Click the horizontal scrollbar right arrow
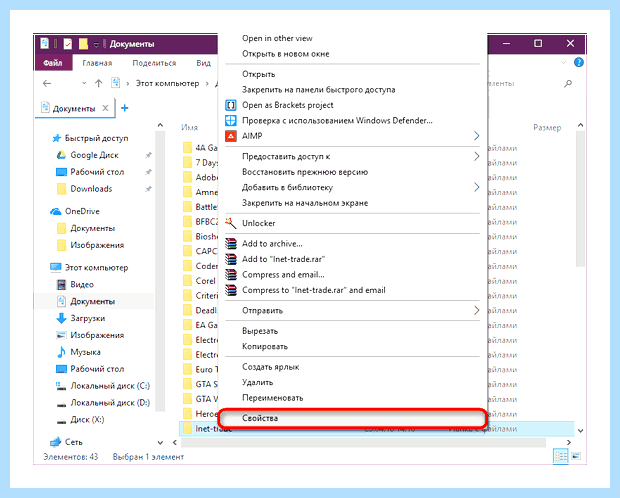 [x=569, y=442]
